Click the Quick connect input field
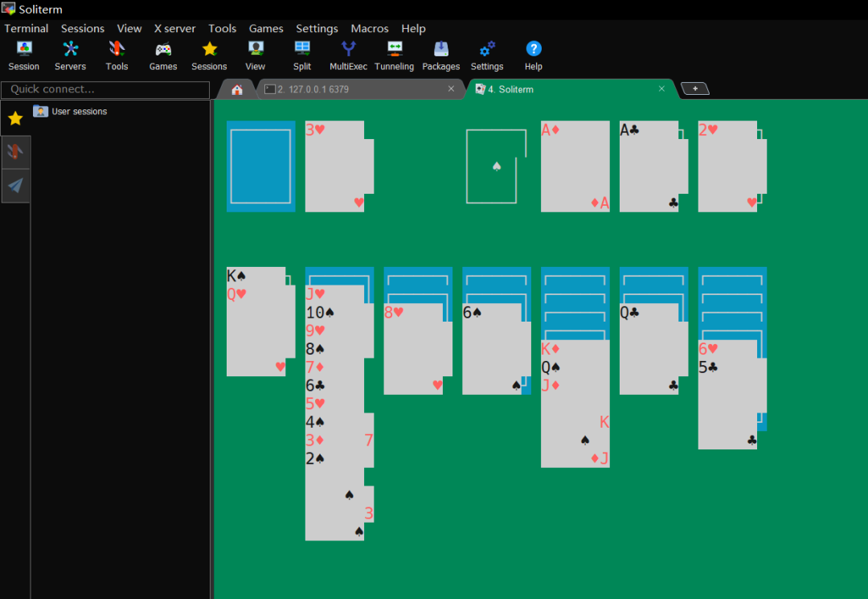868x599 pixels. pyautogui.click(x=105, y=89)
